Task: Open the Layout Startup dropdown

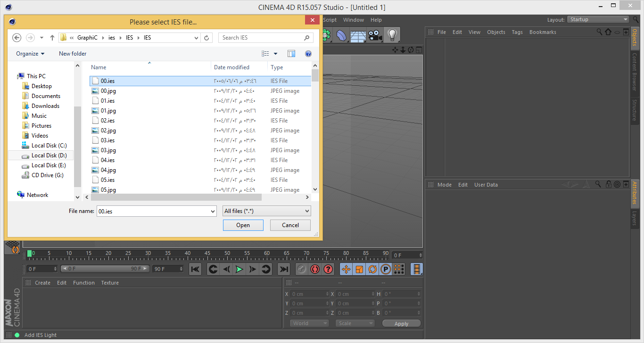Action: [598, 19]
